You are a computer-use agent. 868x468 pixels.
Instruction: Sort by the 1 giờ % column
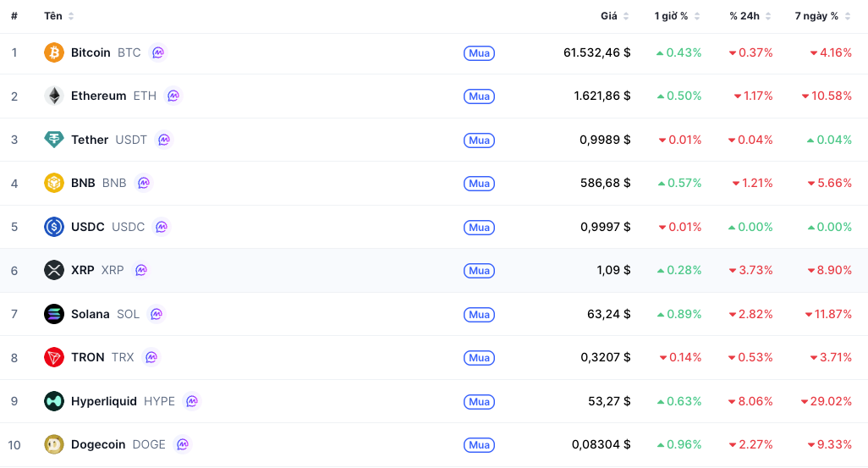tap(677, 16)
